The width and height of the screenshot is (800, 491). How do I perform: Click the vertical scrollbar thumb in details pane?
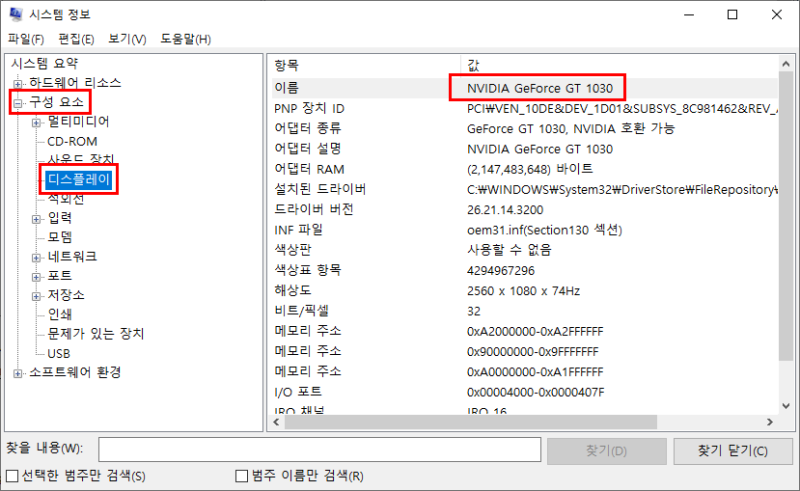click(786, 216)
